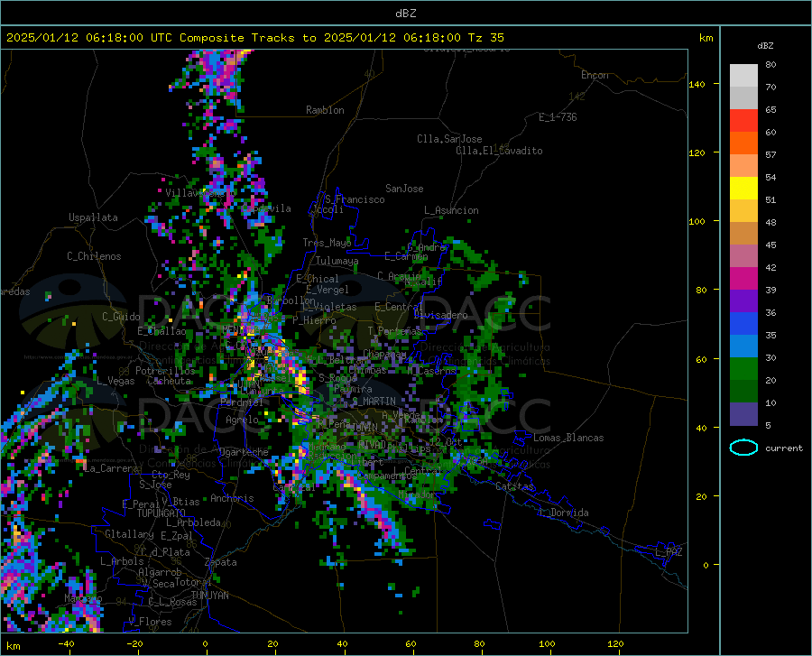This screenshot has width=812, height=656.
Task: Click the Encon place label
Action: (595, 75)
